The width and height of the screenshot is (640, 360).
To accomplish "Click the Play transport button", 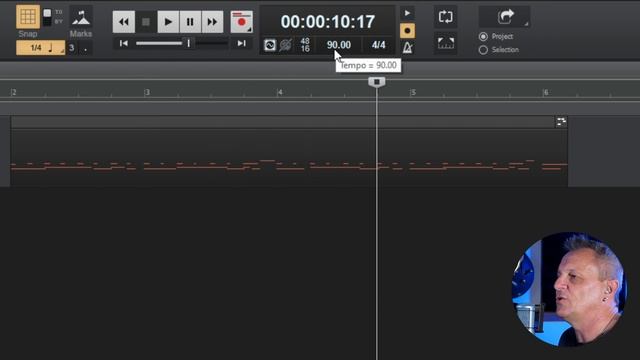I will coord(168,22).
